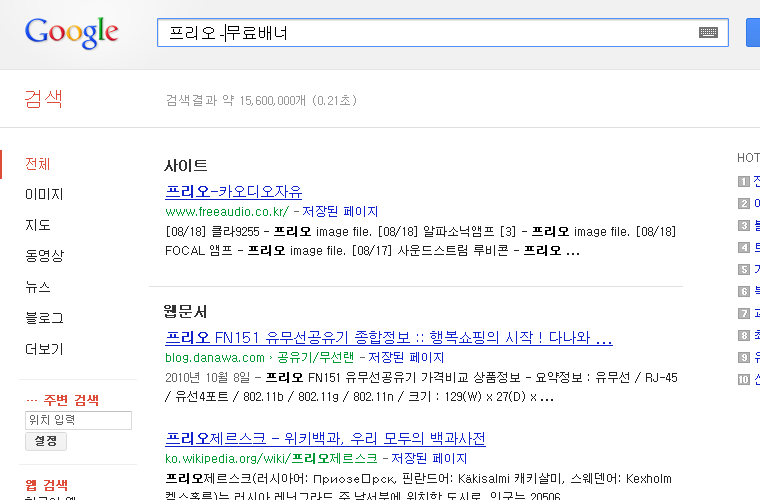760x500 pixels.
Task: Click the rank 5 hot topic badge
Action: [x=743, y=269]
